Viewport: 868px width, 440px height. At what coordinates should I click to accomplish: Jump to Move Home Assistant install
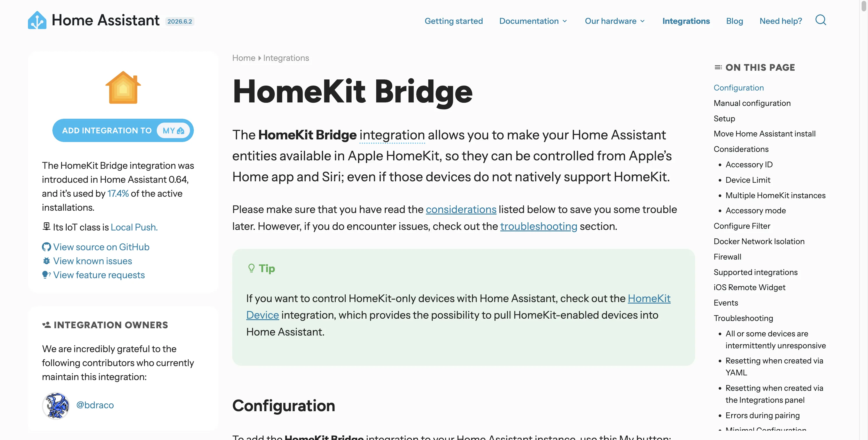point(764,134)
